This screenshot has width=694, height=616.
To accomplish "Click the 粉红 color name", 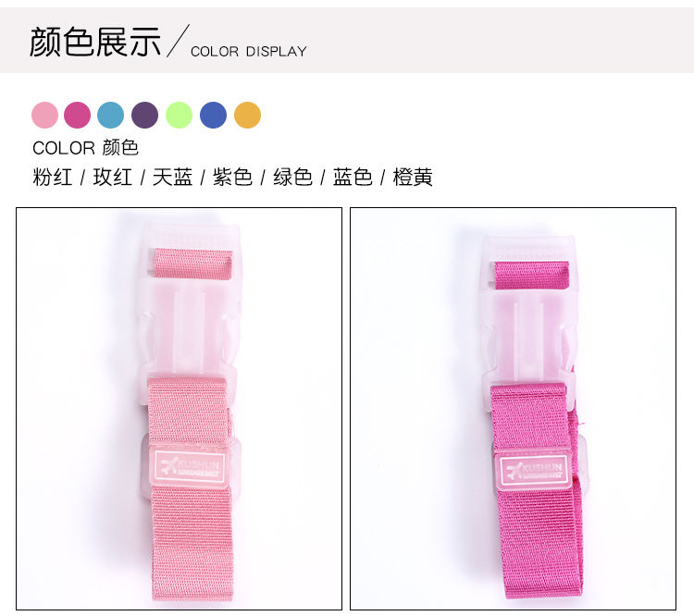I will click(53, 177).
